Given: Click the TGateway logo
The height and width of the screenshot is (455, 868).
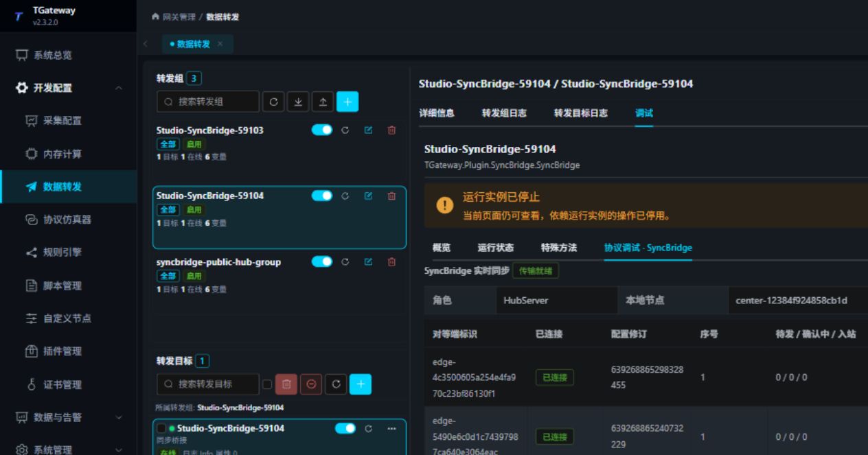Looking at the screenshot, I should 19,16.
